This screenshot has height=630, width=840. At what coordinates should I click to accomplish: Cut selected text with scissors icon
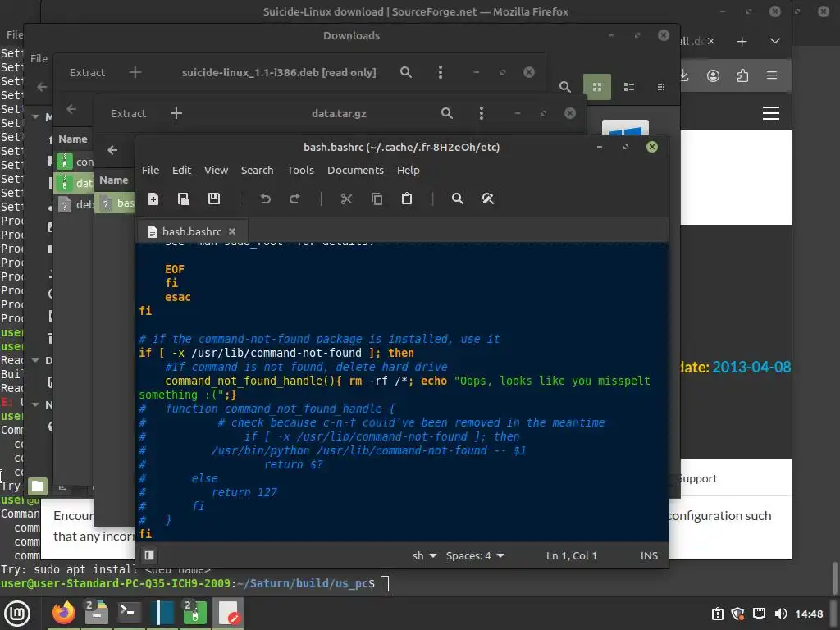(x=347, y=199)
